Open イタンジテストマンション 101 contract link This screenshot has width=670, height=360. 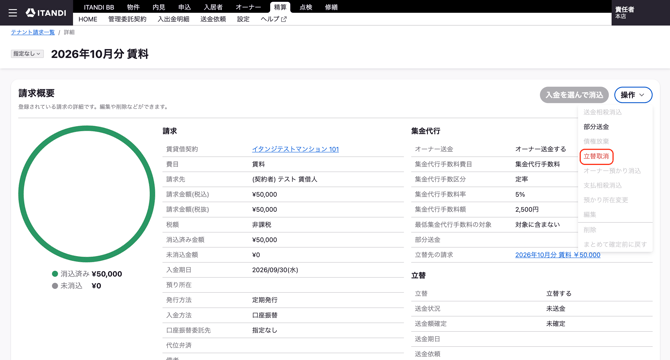tap(295, 149)
